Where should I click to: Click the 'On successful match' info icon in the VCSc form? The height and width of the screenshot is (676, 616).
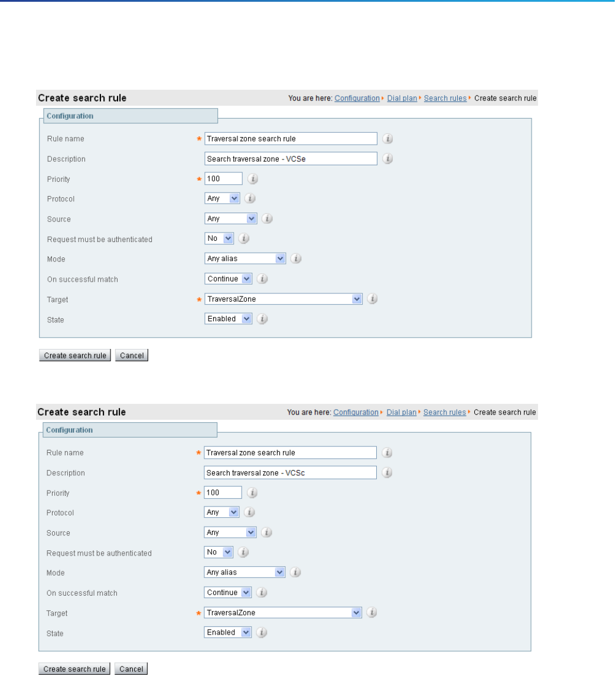click(262, 593)
